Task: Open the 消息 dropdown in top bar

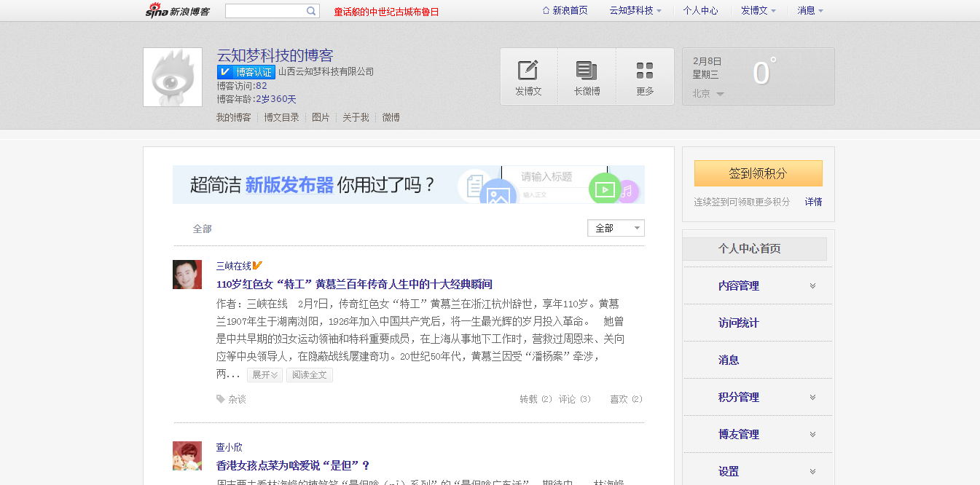Action: pyautogui.click(x=810, y=11)
